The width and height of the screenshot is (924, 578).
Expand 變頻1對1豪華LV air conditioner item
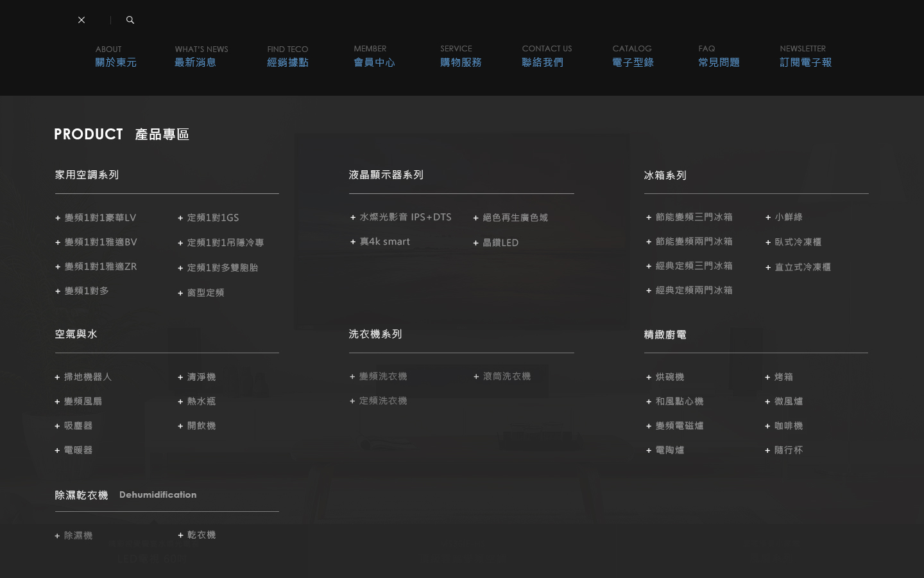[x=100, y=218]
